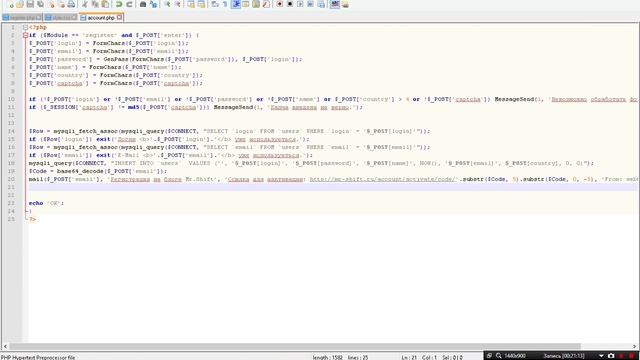Click the INSERT INTO users query line
Screen dimensions: 640x360
[x=311, y=163]
